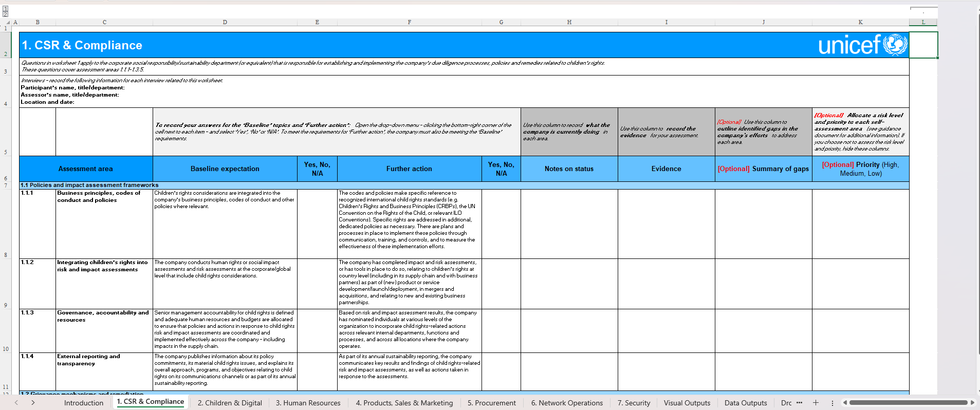
Task: Click 'External reporting and transparency' cell
Action: [x=104, y=371]
